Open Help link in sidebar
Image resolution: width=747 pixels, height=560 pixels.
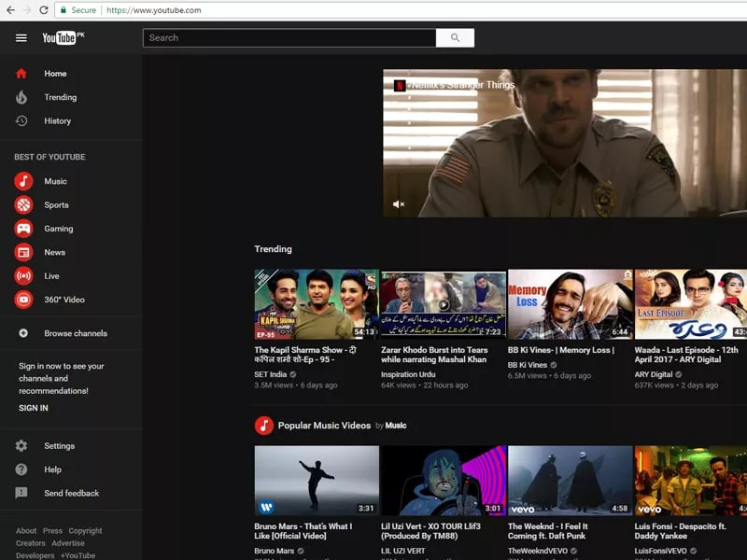click(53, 469)
